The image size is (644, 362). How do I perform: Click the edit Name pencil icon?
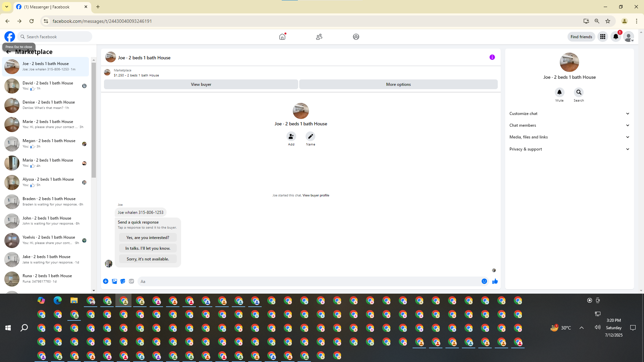tap(310, 136)
